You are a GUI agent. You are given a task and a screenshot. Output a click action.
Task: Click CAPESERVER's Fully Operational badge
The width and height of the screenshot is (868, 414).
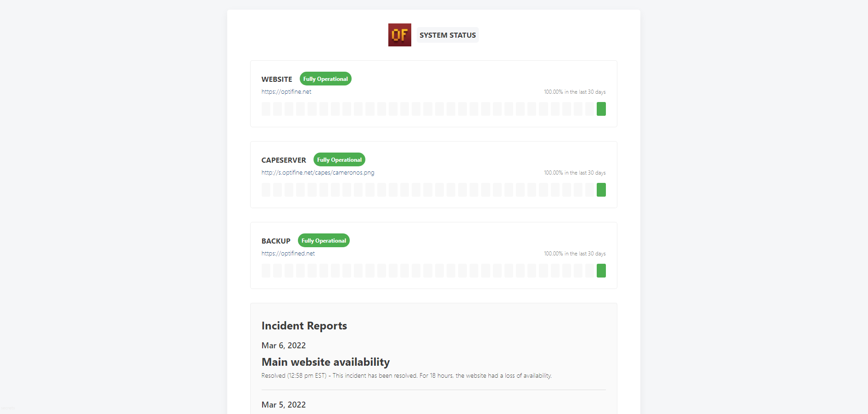[x=339, y=159]
